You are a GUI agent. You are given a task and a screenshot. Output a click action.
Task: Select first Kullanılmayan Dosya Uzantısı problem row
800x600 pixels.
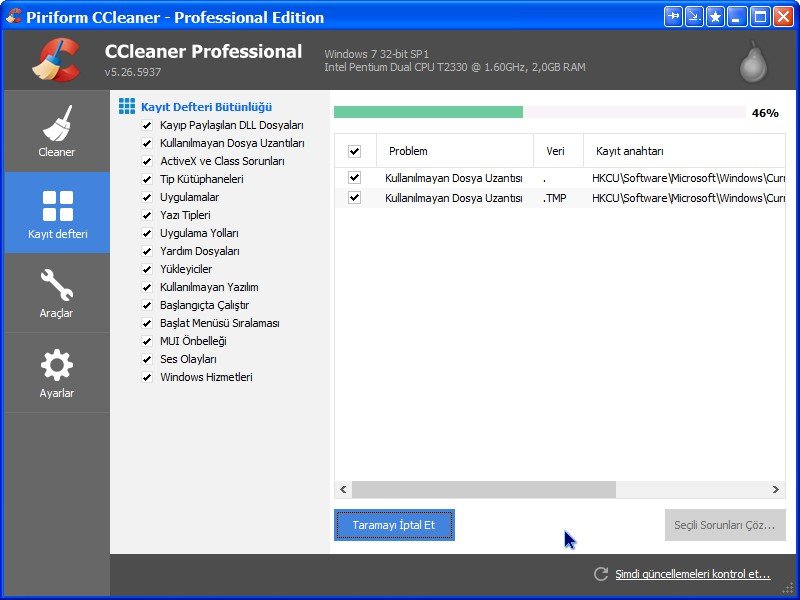coord(454,178)
